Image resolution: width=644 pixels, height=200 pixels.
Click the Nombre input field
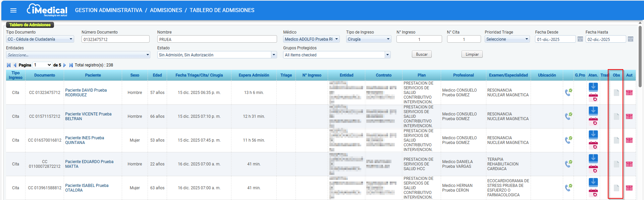[217, 39]
